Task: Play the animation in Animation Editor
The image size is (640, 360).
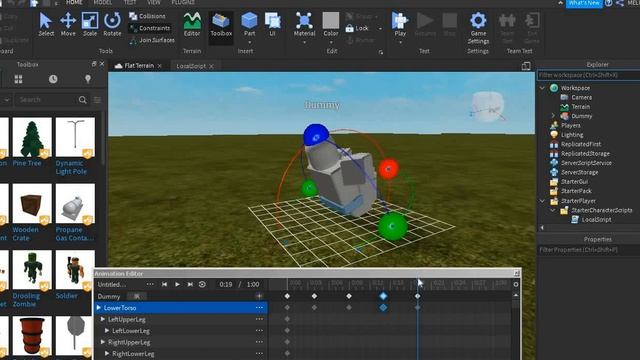Action: point(177,284)
